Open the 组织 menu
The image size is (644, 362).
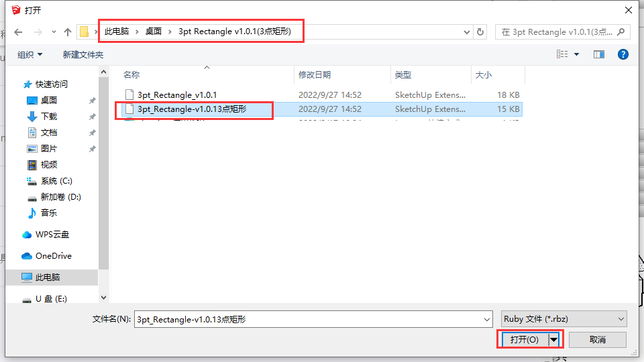(x=30, y=54)
